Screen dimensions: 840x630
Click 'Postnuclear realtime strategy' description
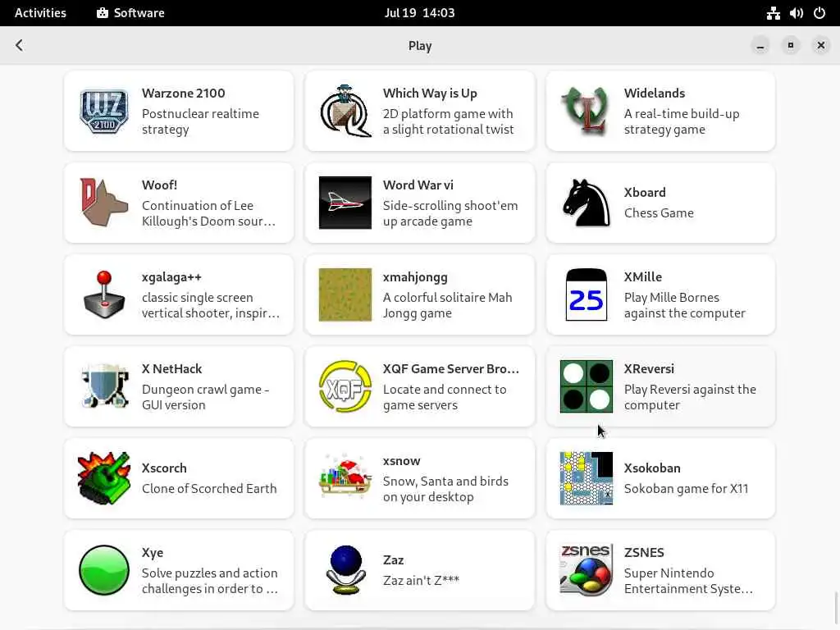[200, 121]
